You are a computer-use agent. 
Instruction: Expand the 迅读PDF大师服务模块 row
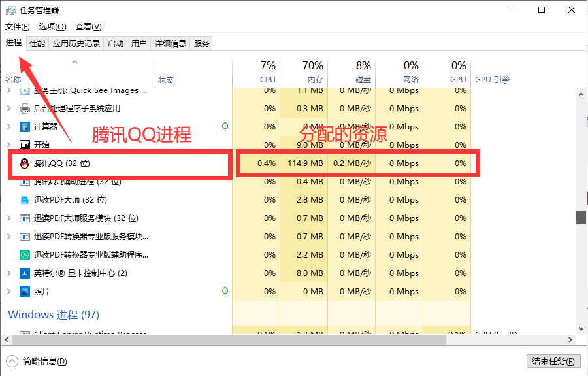coord(9,218)
